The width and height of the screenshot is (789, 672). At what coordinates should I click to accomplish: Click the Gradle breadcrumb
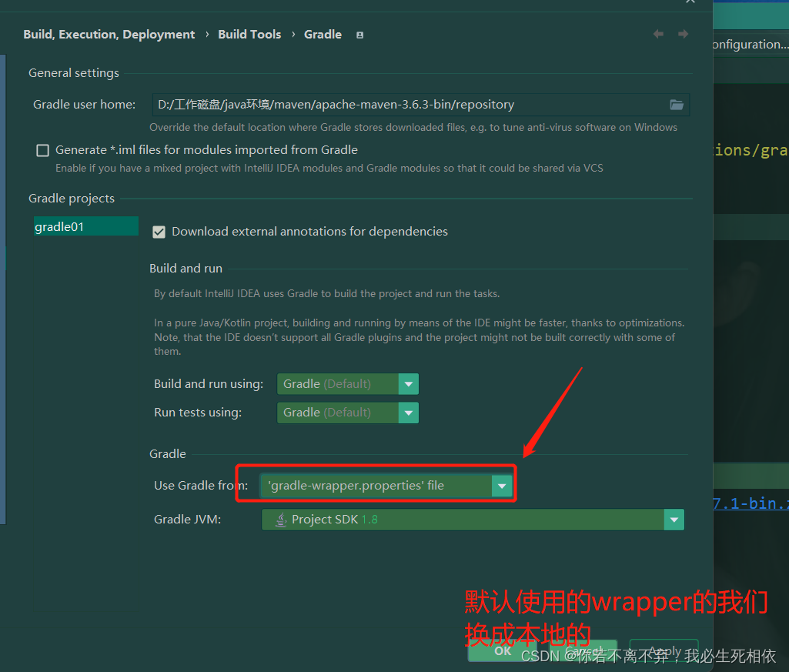323,34
